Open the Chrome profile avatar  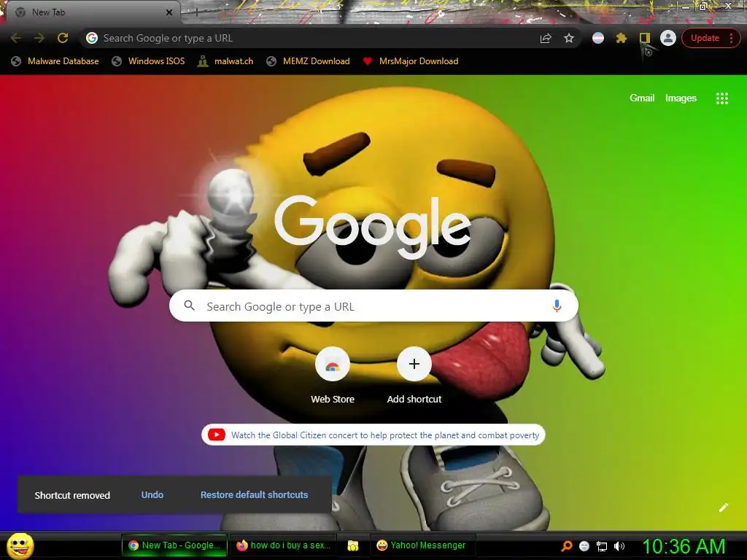pyautogui.click(x=668, y=38)
